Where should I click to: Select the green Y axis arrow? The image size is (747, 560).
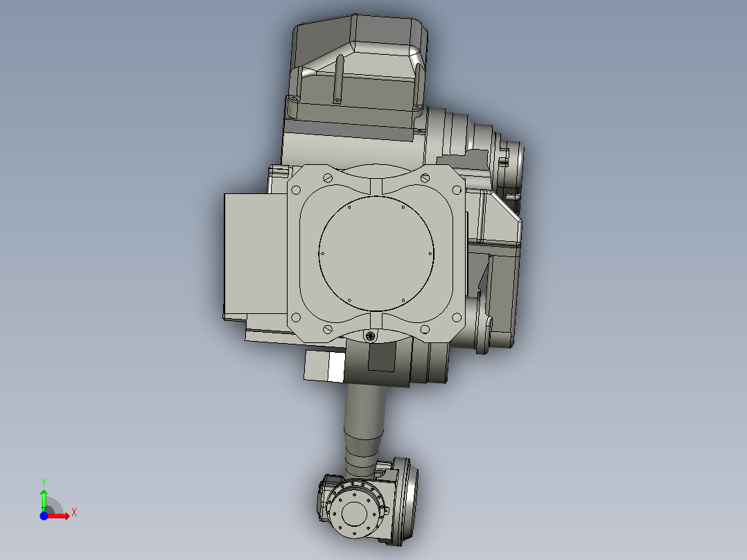[x=44, y=496]
